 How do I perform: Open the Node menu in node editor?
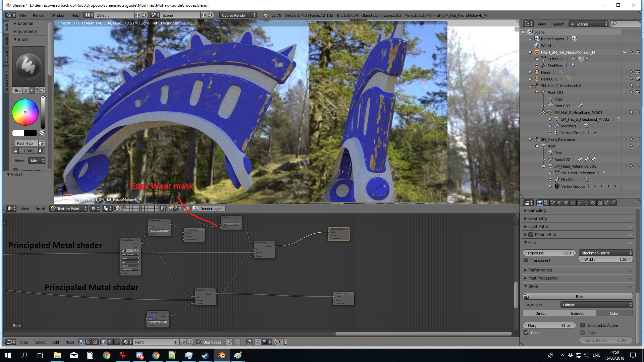point(70,342)
